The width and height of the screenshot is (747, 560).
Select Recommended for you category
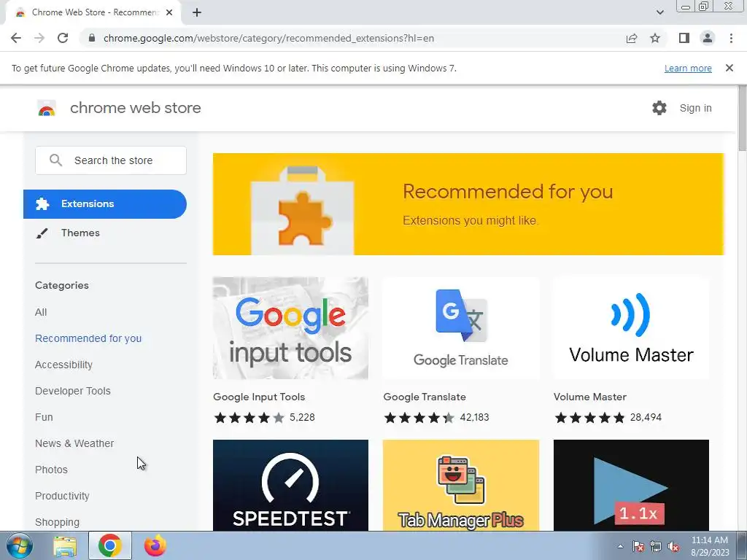click(88, 338)
